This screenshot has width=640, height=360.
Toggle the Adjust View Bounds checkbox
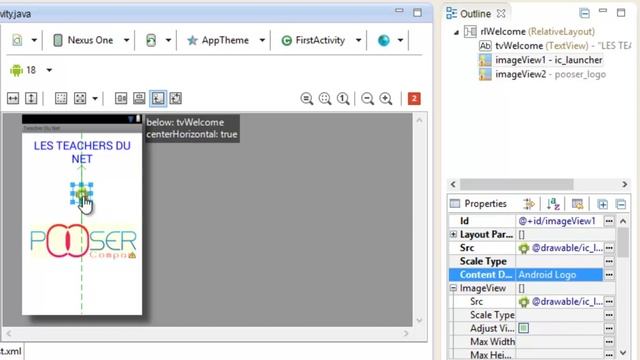[524, 328]
